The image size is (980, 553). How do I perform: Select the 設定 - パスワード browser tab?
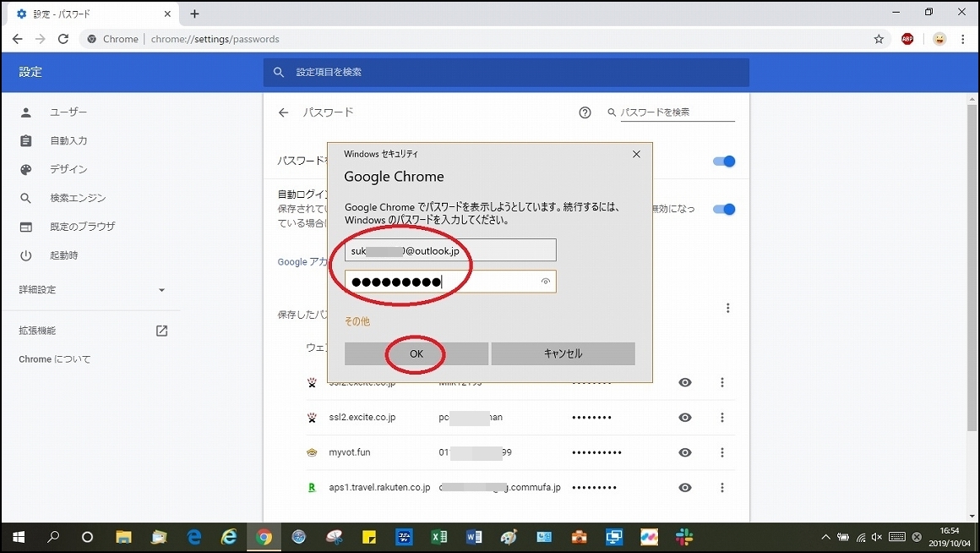tap(92, 14)
